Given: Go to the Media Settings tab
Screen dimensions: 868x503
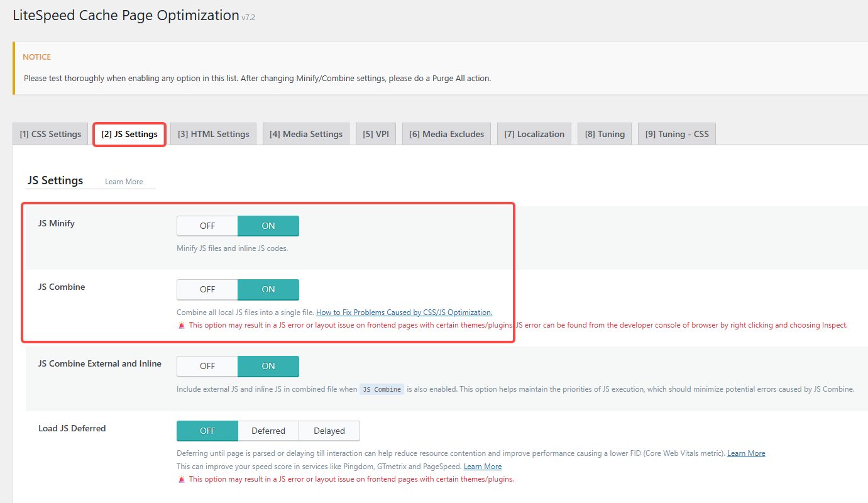Looking at the screenshot, I should [305, 134].
